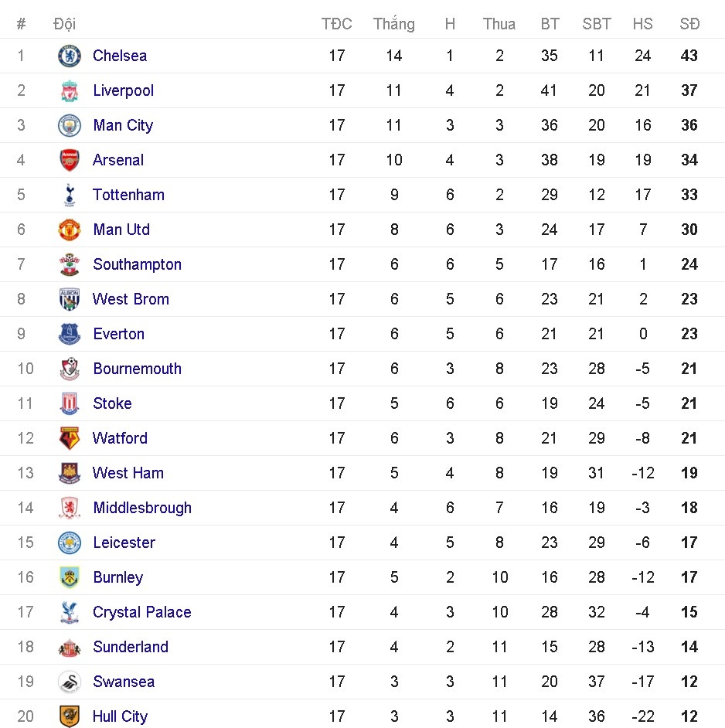
Task: Click the SĐ points column header
Action: pos(689,24)
